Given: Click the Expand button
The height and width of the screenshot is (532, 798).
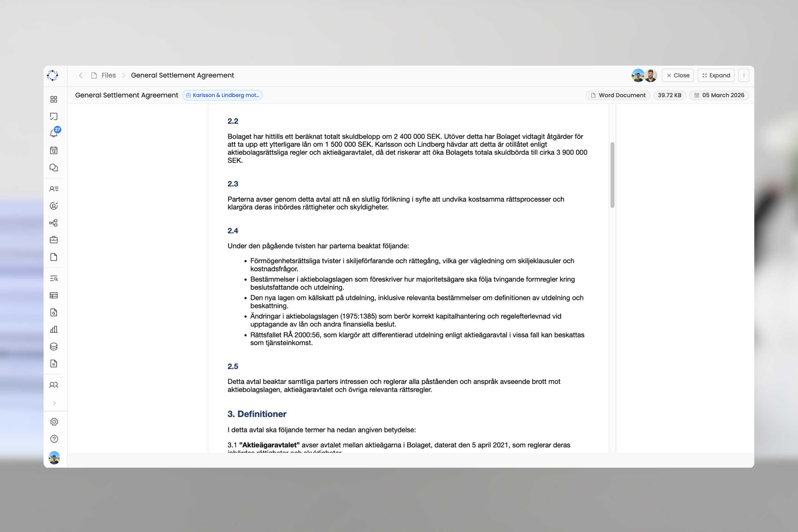Looking at the screenshot, I should [716, 75].
